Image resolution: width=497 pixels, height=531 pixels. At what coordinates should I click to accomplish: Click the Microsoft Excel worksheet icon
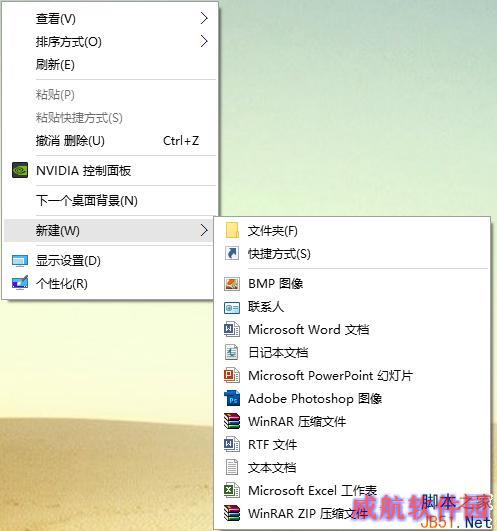(x=232, y=490)
